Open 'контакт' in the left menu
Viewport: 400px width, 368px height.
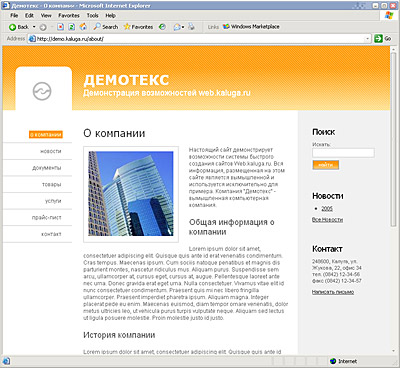(x=51, y=234)
